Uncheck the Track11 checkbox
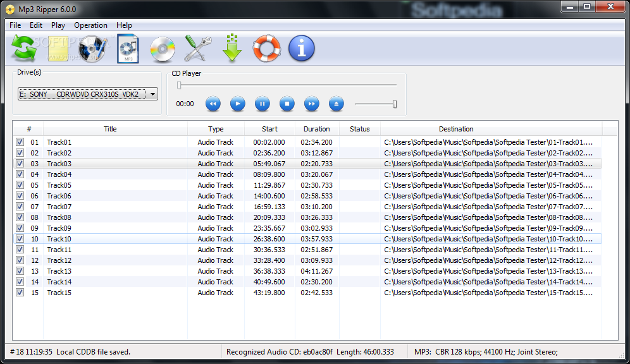This screenshot has width=630, height=364. [20, 250]
